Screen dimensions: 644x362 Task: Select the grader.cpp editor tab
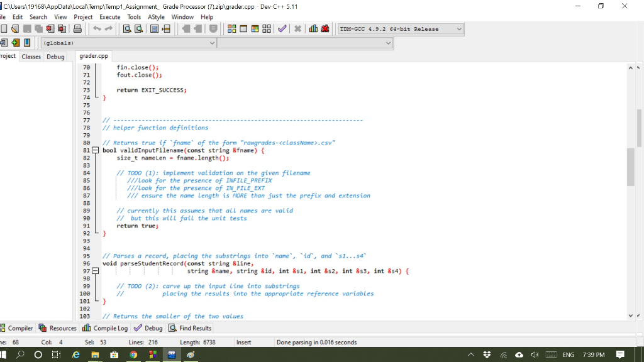94,56
